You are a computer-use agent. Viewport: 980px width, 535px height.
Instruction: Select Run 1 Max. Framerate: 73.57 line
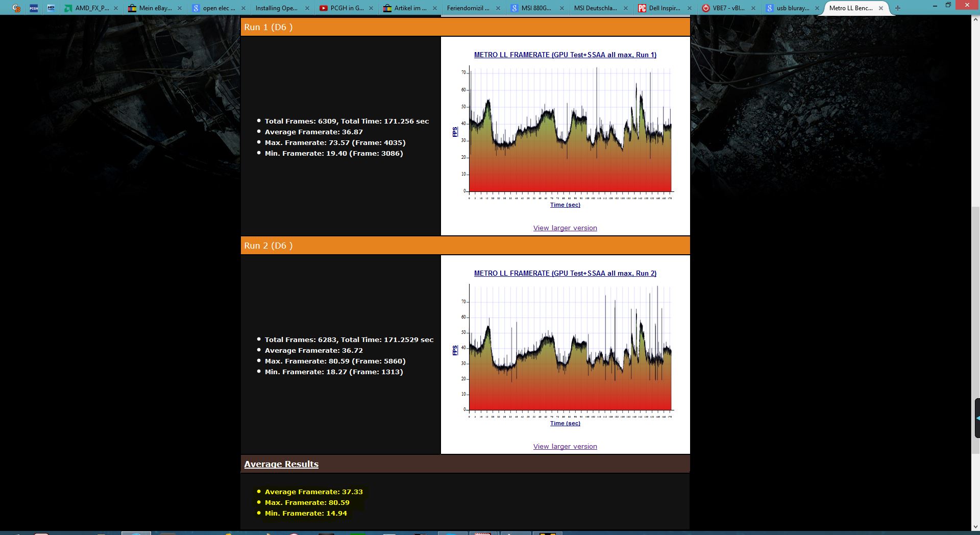[335, 142]
